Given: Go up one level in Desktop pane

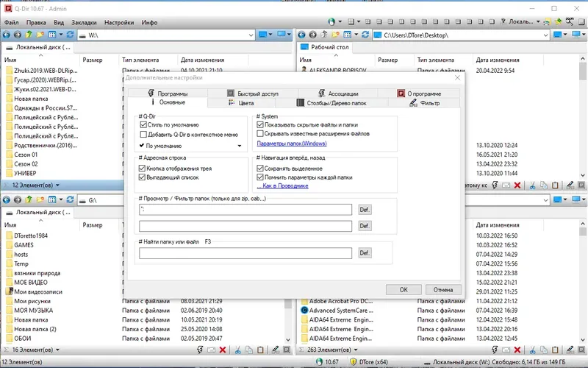Looking at the screenshot, I should coord(324,35).
